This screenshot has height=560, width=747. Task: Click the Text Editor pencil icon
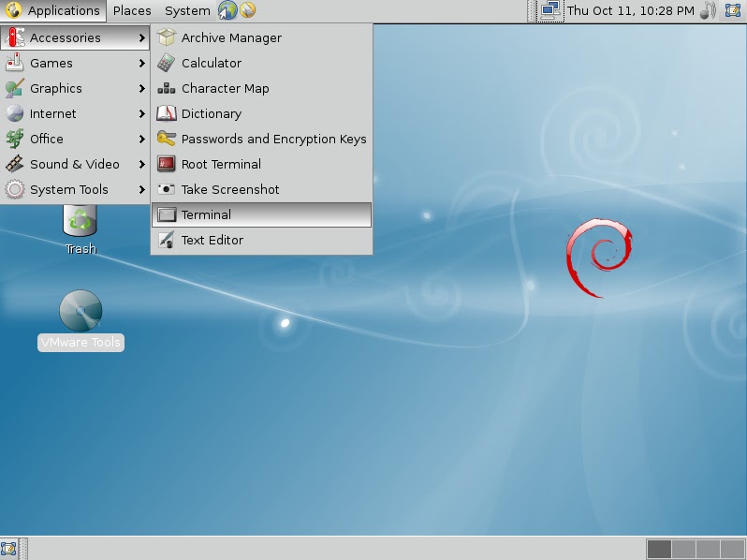point(166,240)
